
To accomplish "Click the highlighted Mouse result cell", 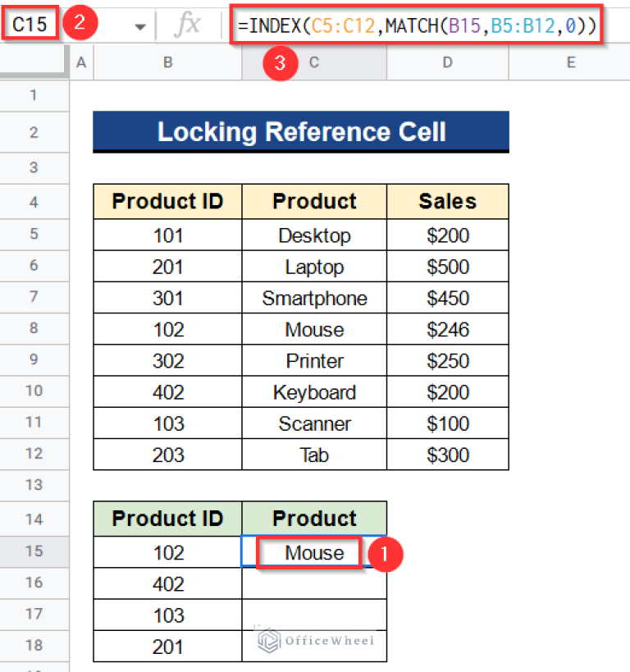I will coord(314,552).
